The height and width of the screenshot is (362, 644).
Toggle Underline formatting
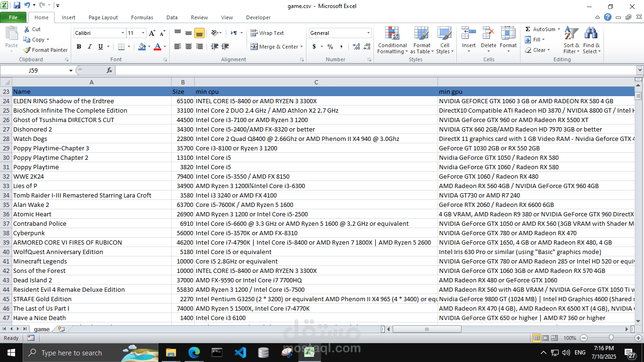[x=100, y=47]
